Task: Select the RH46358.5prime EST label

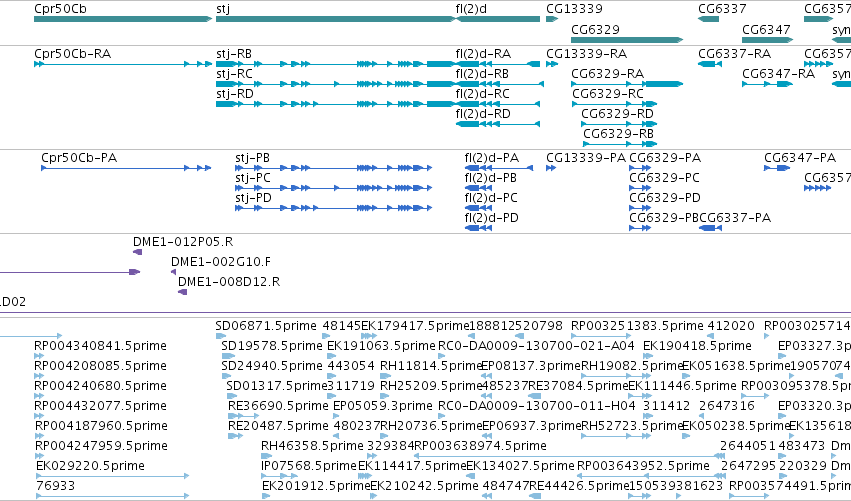Action: coord(312,446)
